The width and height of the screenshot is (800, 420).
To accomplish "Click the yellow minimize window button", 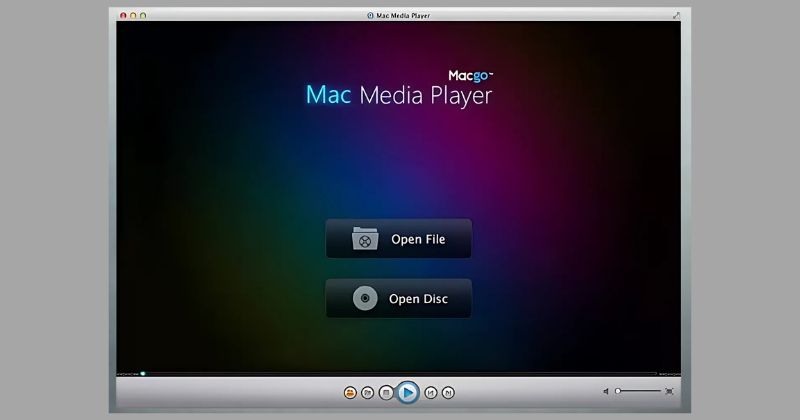I will (133, 15).
